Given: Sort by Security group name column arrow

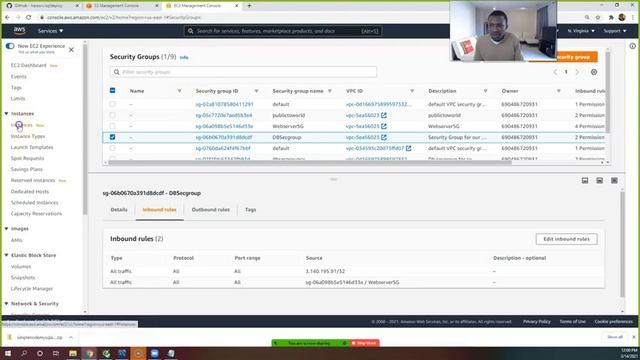Looking at the screenshot, I should pyautogui.click(x=330, y=91).
